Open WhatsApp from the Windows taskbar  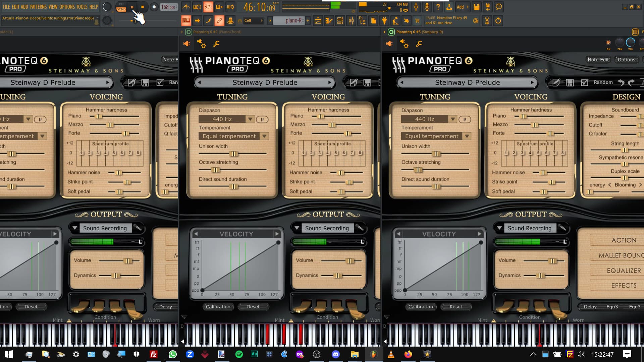tap(173, 354)
